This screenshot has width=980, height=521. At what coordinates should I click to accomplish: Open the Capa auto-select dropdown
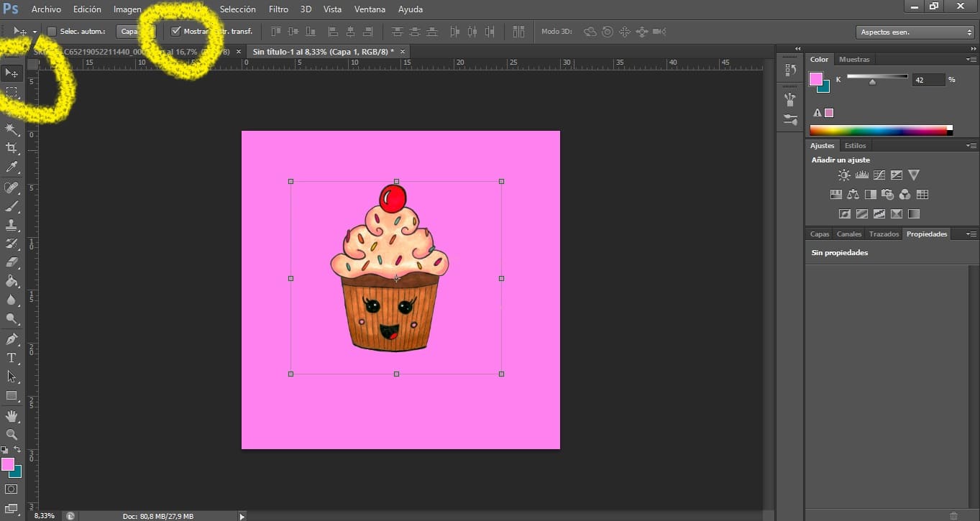click(x=135, y=31)
